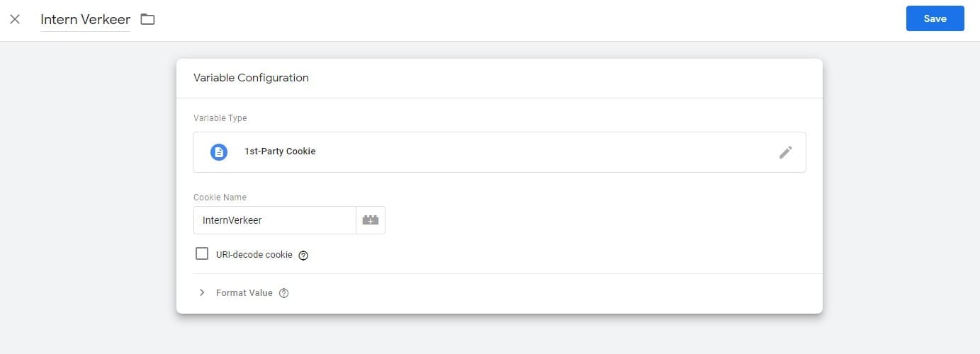Click the Variable Type label
The image size is (980, 354).
[x=220, y=118]
